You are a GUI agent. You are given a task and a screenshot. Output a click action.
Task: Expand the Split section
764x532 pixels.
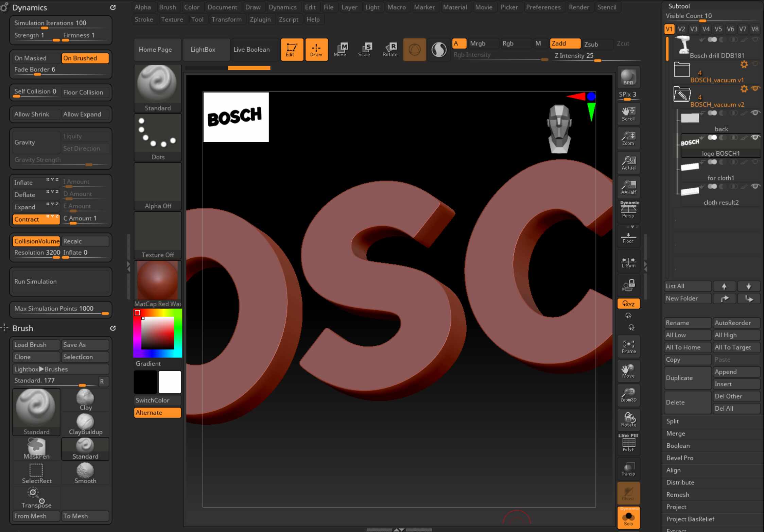(672, 421)
